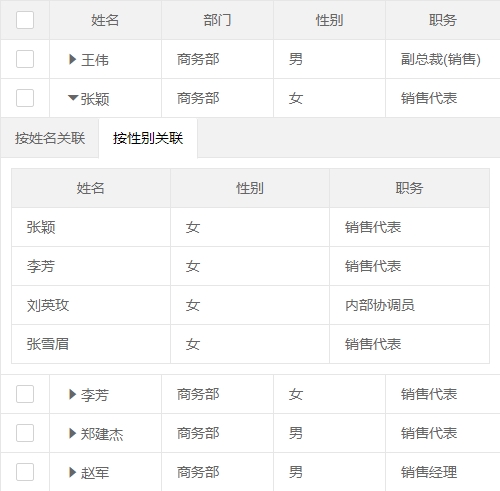This screenshot has width=500, height=491.
Task: Expand the 郑建杰 row
Action: click(x=72, y=433)
